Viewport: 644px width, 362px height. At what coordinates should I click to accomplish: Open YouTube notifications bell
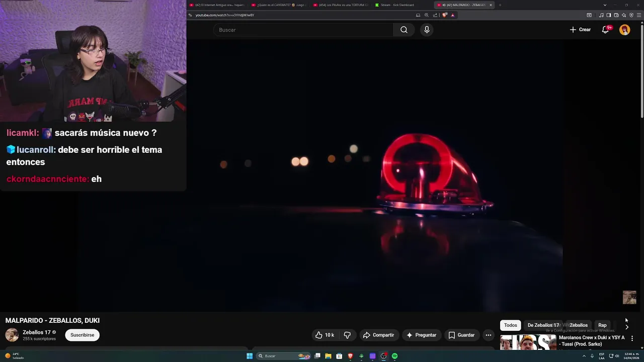[605, 30]
